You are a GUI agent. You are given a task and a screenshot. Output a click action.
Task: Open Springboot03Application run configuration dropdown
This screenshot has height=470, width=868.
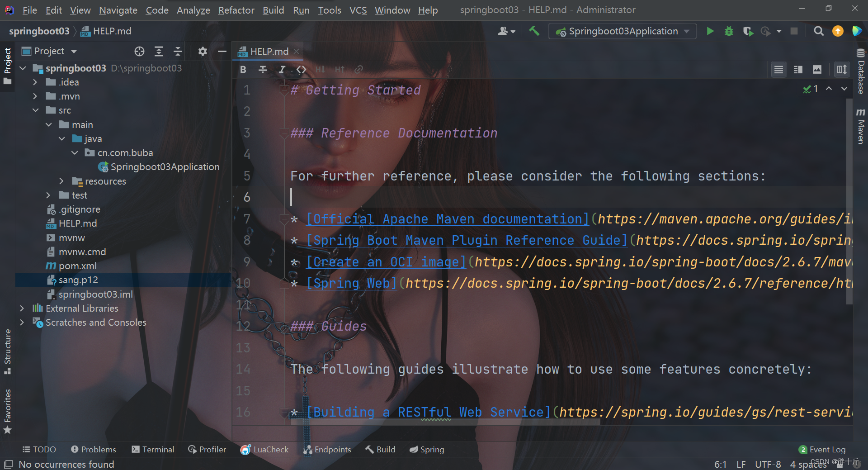(622, 31)
